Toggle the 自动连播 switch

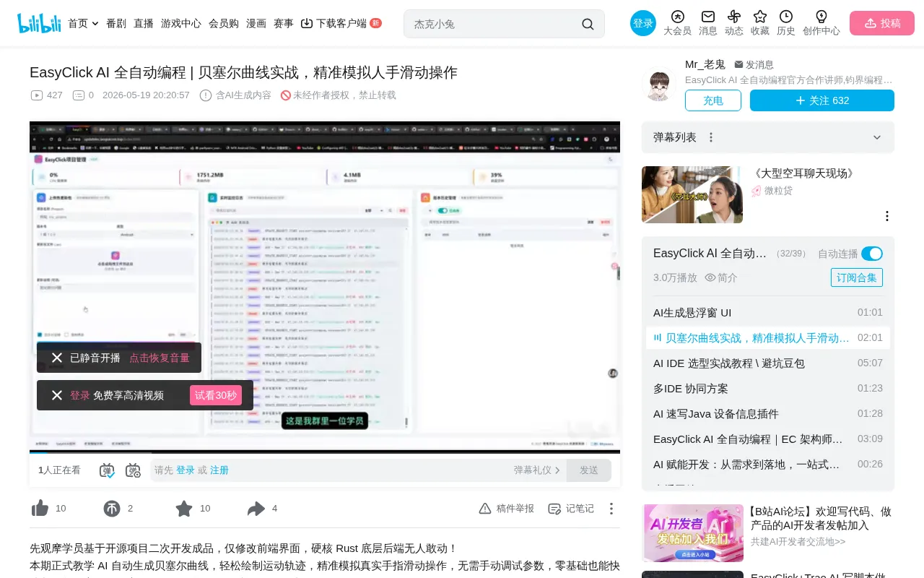pyautogui.click(x=872, y=254)
